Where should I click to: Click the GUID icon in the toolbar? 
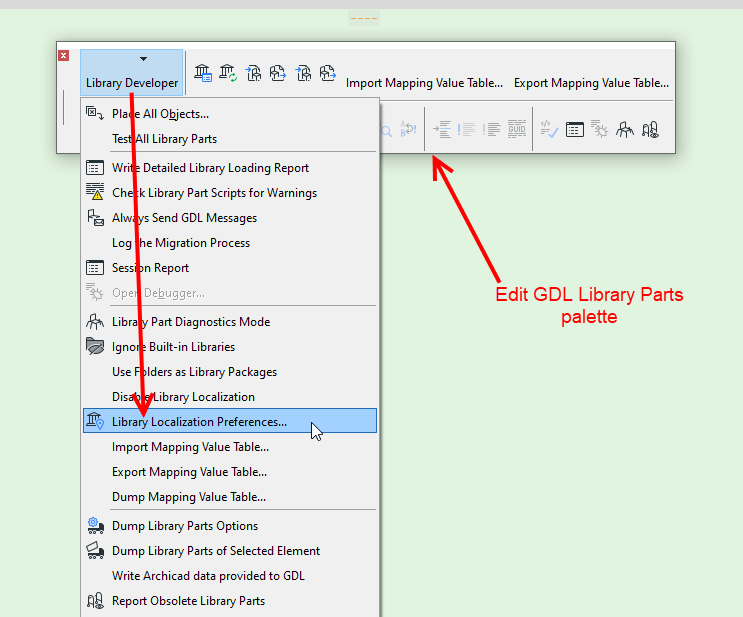[x=516, y=129]
